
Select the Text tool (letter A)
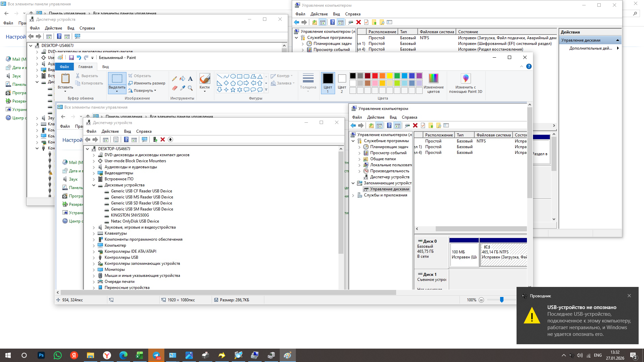190,79
